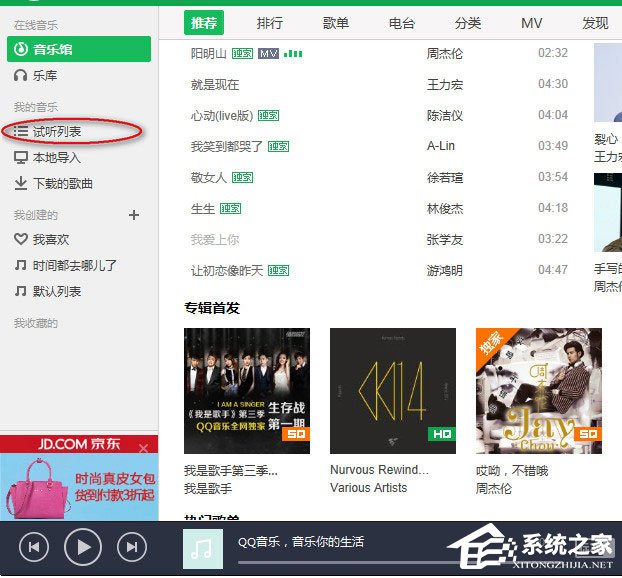Open the 我是歌手第三季 album cover
The height and width of the screenshot is (578, 622).
point(247,391)
